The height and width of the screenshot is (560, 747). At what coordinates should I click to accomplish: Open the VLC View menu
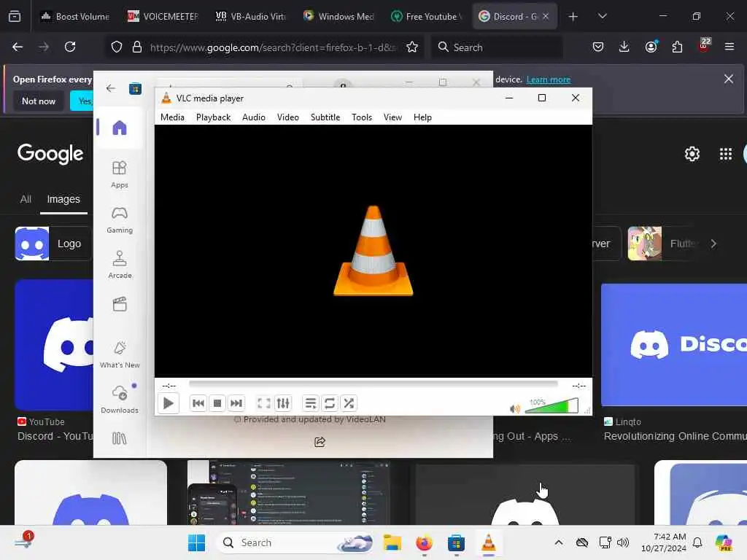pyautogui.click(x=392, y=117)
